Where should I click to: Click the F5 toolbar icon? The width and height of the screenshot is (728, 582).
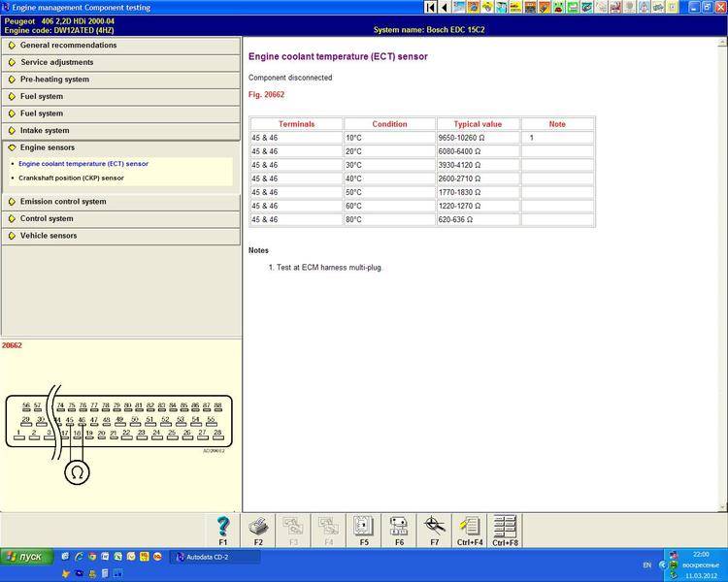[364, 527]
